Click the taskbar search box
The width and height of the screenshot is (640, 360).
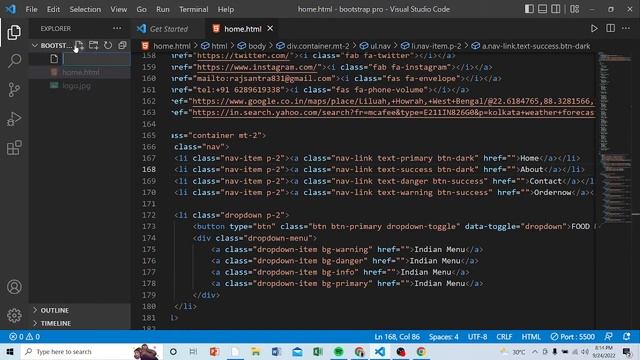pos(91,351)
